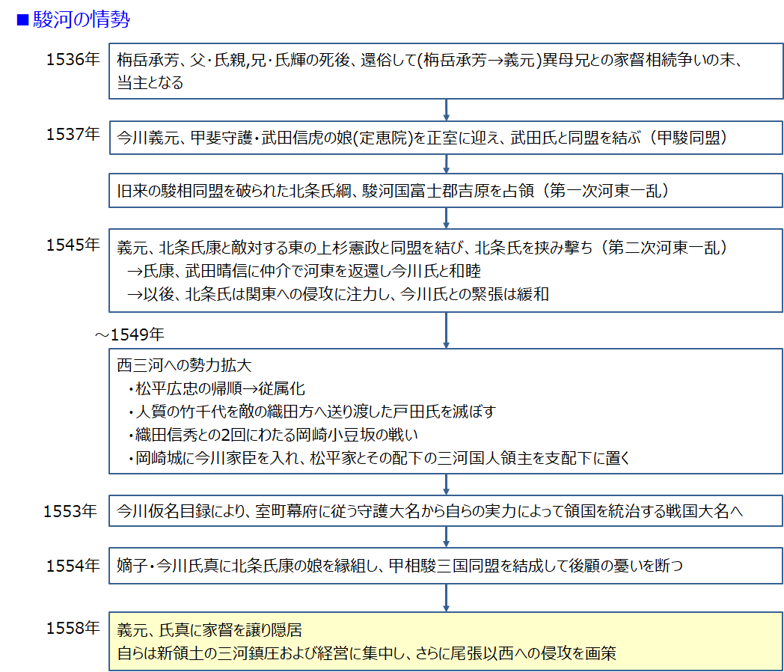Click the ～1549年 year label
The width and height of the screenshot is (784, 672).
[129, 335]
